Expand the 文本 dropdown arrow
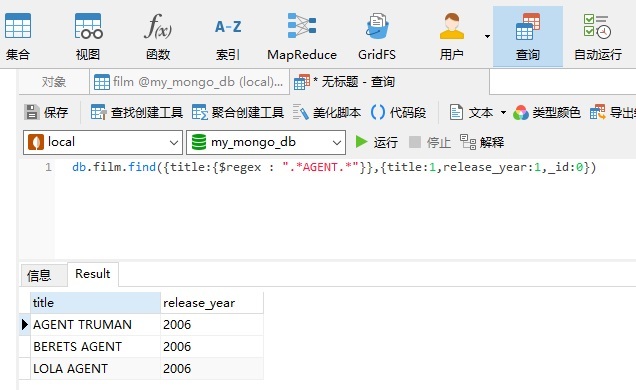Screen dimensions: 636x390 tap(503, 112)
